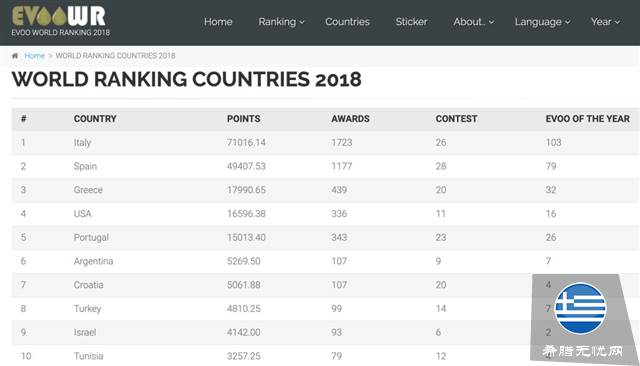Select Portugal in the country column
Viewport: 640px width, 366px height.
(x=91, y=237)
